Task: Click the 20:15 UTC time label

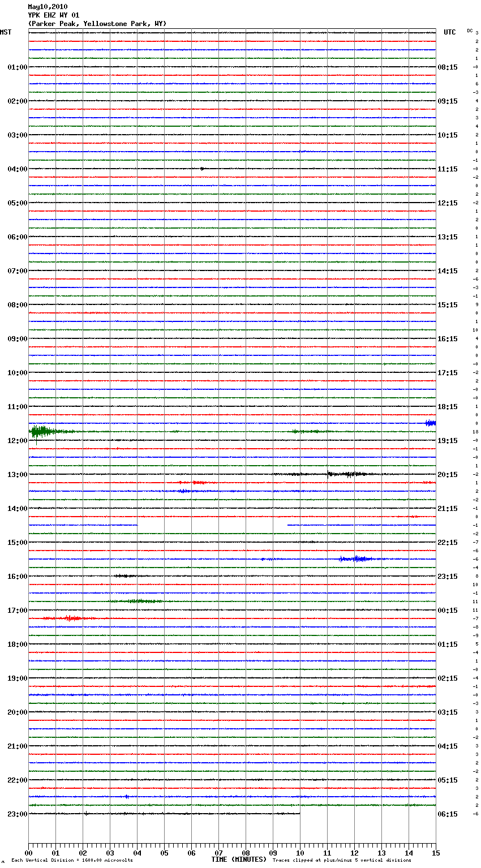Action: click(x=448, y=475)
